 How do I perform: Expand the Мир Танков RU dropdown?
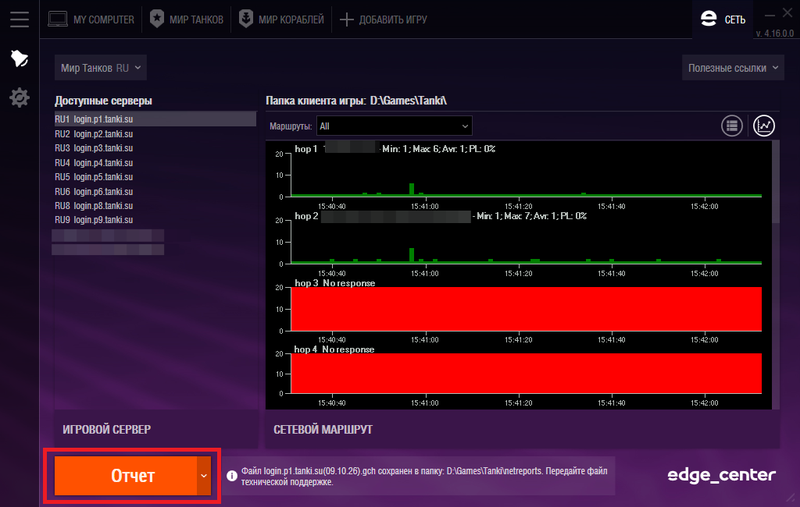[x=101, y=68]
